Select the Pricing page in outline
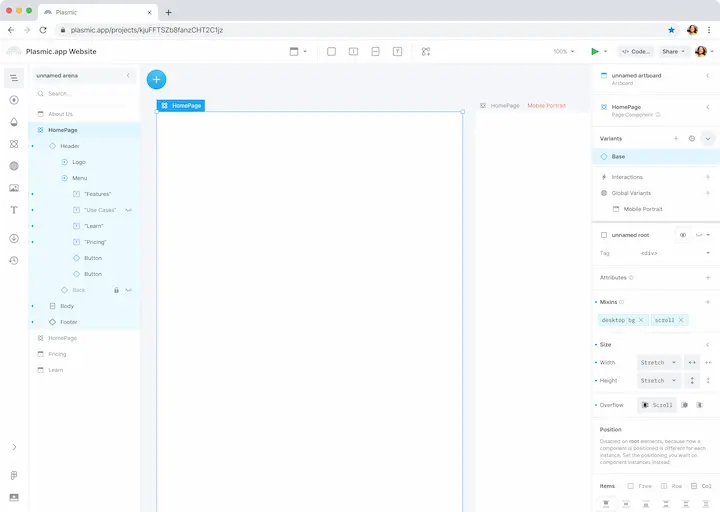 (57, 354)
